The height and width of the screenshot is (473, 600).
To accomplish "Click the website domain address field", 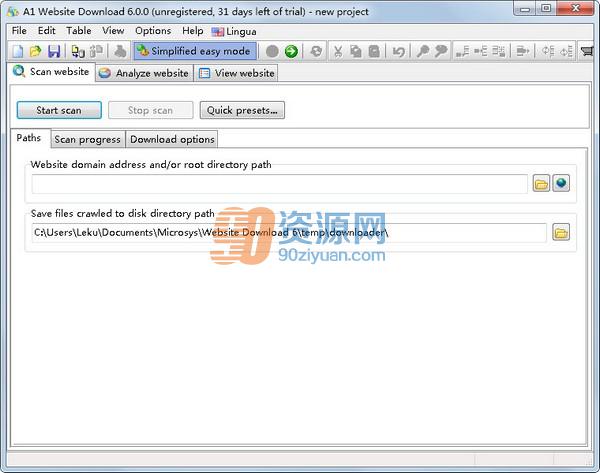I will point(280,184).
